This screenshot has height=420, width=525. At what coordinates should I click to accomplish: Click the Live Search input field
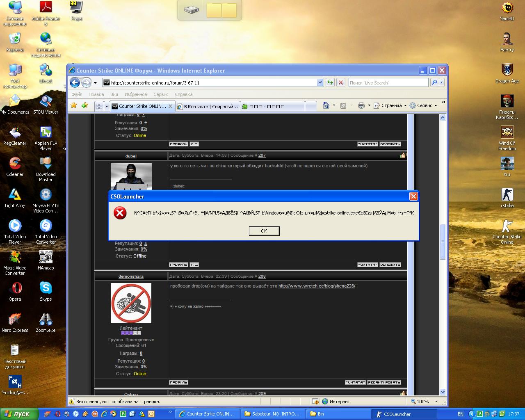tap(388, 82)
